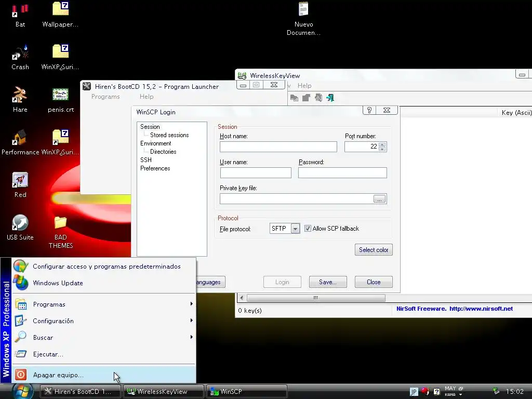Switch to WinSCP taskbar button
This screenshot has height=399, width=532.
click(247, 392)
